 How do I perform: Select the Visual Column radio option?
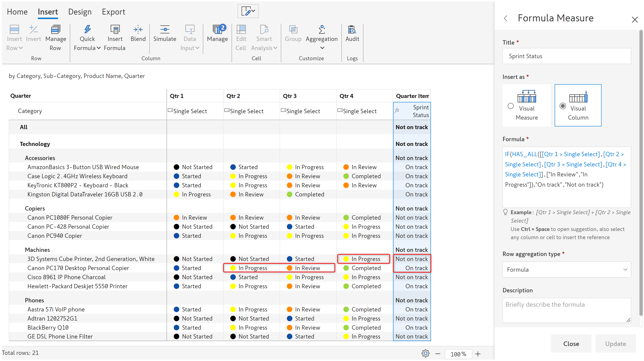[563, 106]
